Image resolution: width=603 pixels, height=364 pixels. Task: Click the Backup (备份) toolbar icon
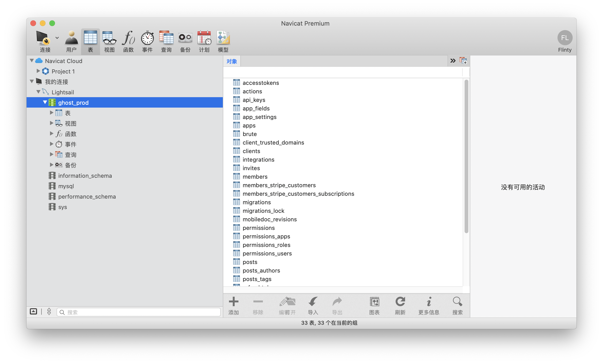[185, 38]
